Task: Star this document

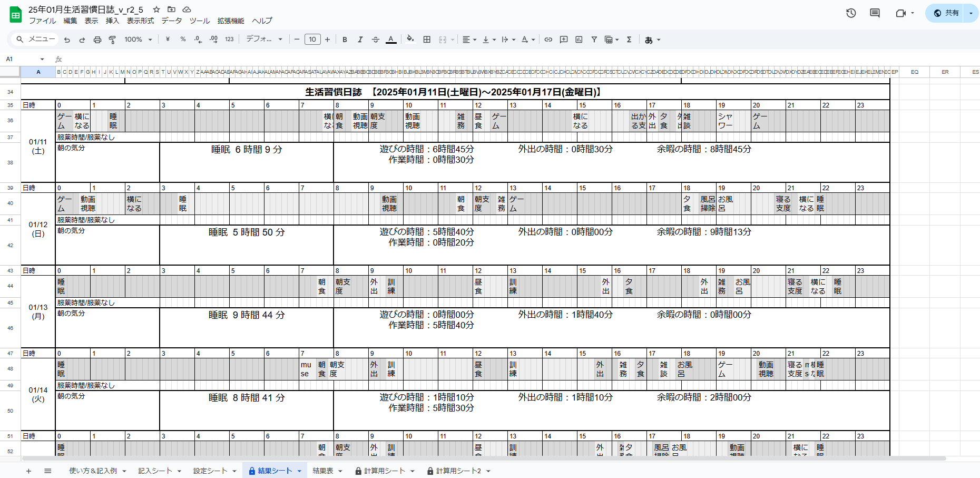Action: pos(156,9)
